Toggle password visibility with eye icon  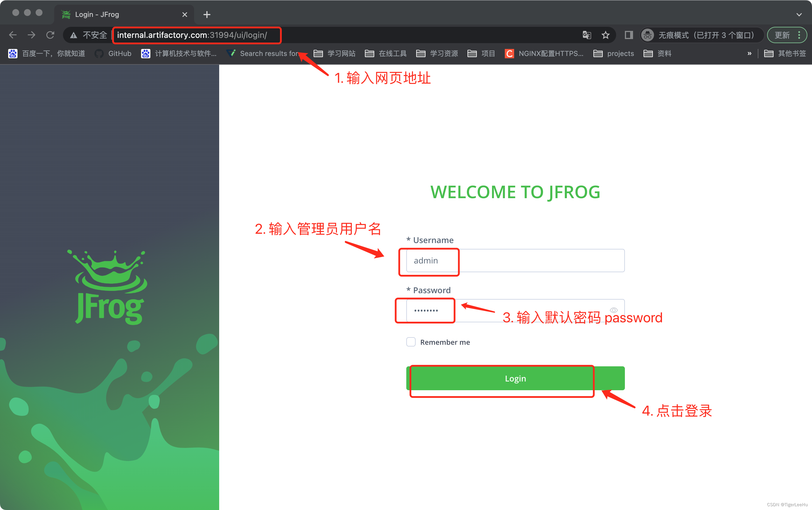(x=614, y=310)
